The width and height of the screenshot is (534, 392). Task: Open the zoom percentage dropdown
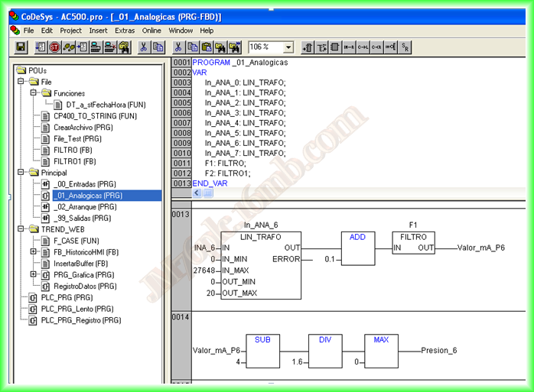pos(288,47)
